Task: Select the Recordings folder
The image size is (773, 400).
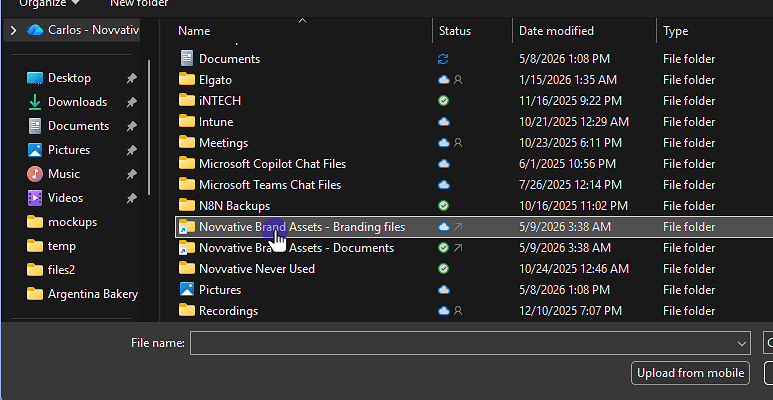Action: (474, 311)
